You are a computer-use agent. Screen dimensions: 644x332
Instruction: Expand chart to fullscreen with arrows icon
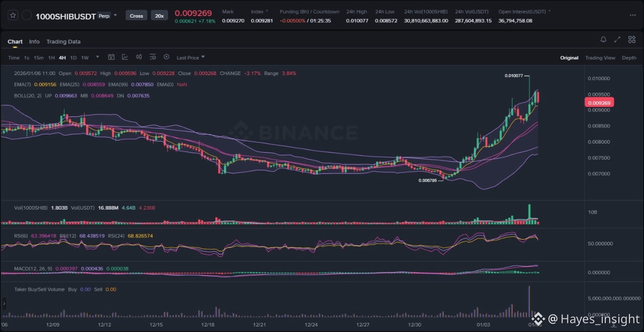[617, 40]
